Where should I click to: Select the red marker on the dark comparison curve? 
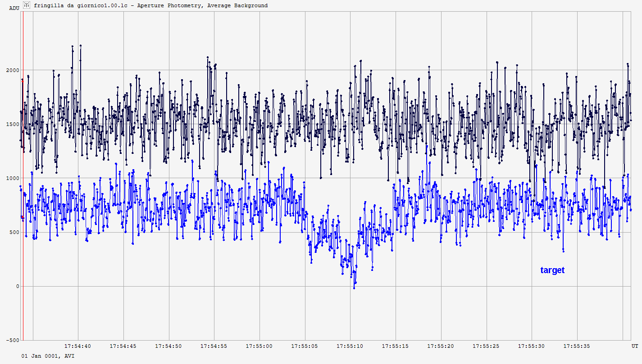coord(23,81)
